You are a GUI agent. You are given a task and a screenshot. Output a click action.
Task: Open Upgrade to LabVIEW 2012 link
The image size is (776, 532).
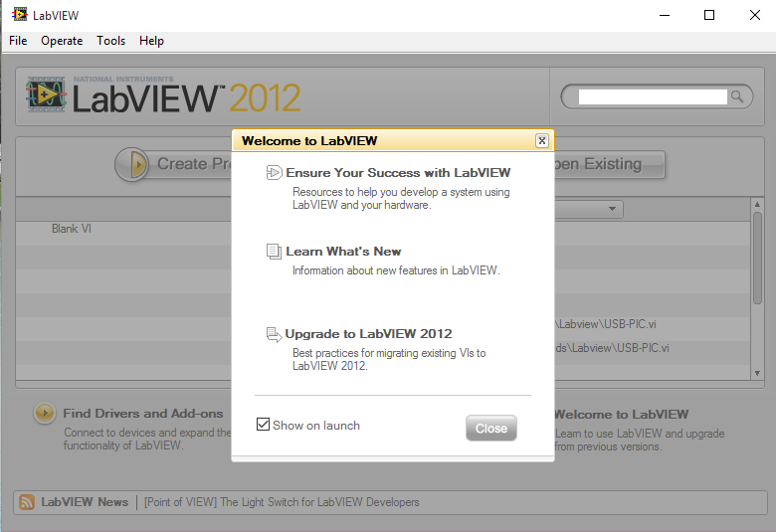pyautogui.click(x=369, y=334)
